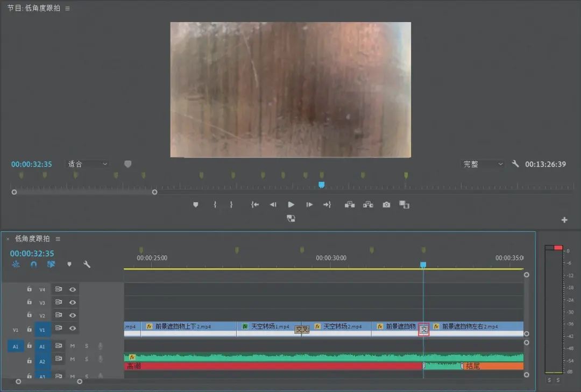Click the outlined transition before 前景遮挡物左右2.mp4
The width and height of the screenshot is (581, 392).
coord(423,329)
